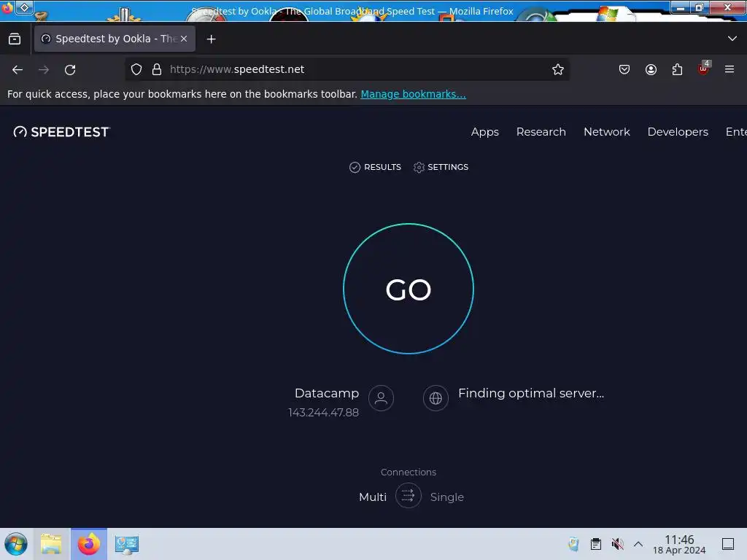Image resolution: width=747 pixels, height=560 pixels.
Task: Click the IP address 143.244.47.88
Action: (x=323, y=413)
